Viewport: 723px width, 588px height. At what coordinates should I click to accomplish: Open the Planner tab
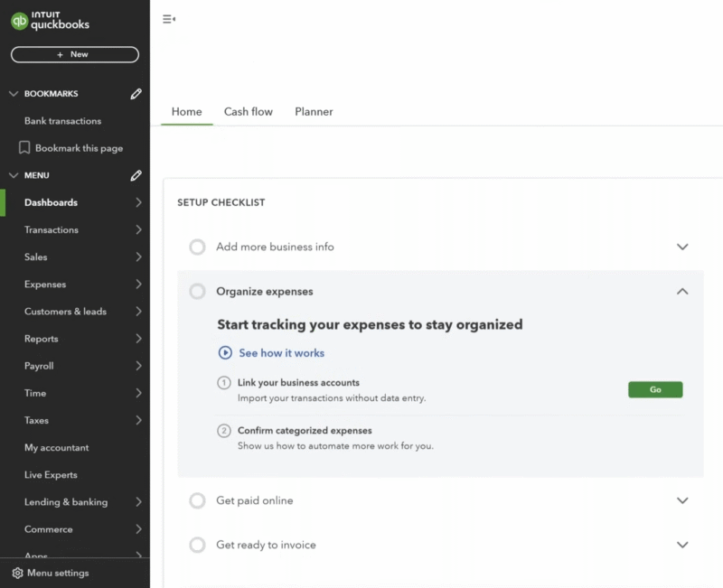pyautogui.click(x=314, y=111)
